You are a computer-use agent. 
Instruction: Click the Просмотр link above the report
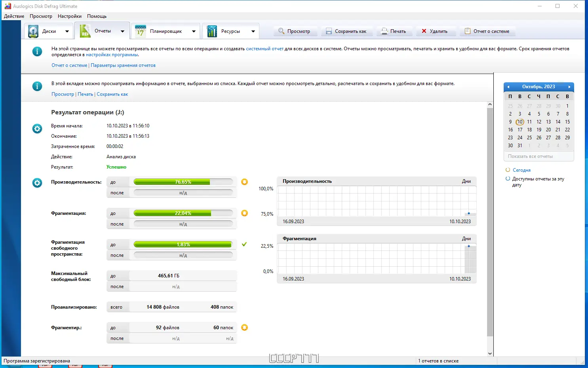coord(63,94)
